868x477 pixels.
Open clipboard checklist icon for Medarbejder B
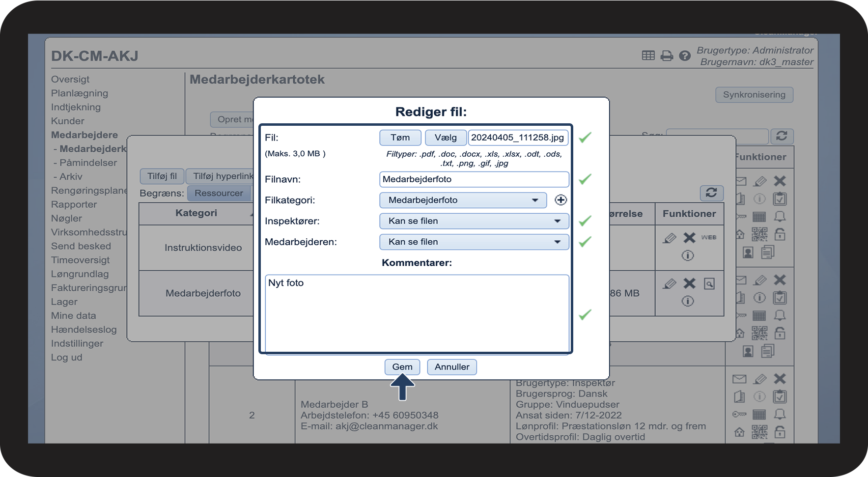pyautogui.click(x=780, y=396)
